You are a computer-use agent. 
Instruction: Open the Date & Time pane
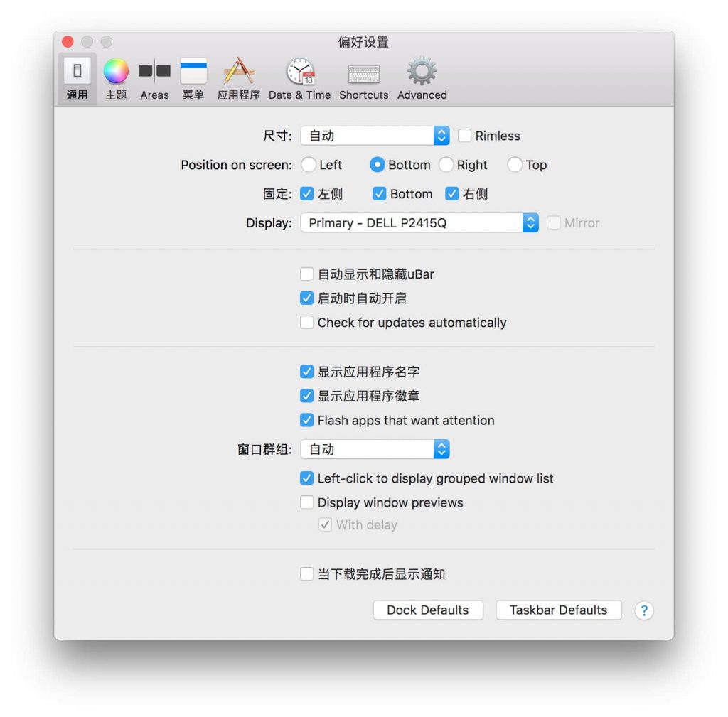pyautogui.click(x=299, y=78)
